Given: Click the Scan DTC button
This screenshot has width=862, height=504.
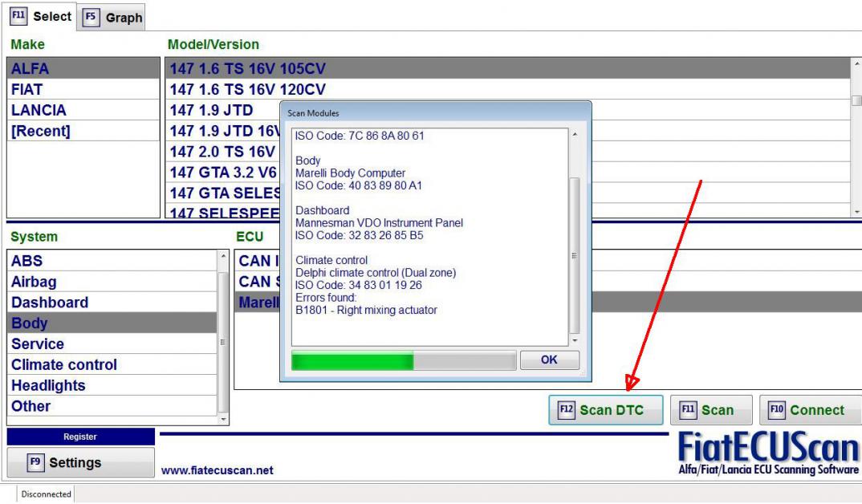Looking at the screenshot, I should pos(606,410).
